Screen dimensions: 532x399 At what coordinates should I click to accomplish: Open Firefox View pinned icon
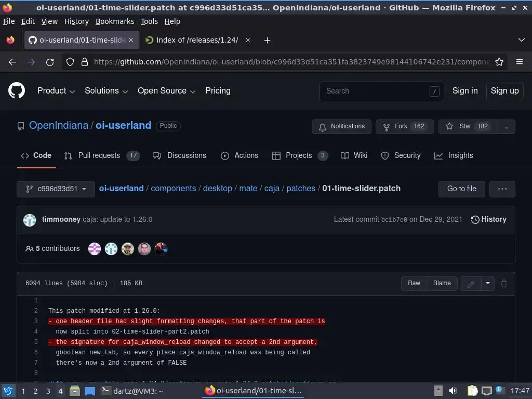[x=10, y=40]
